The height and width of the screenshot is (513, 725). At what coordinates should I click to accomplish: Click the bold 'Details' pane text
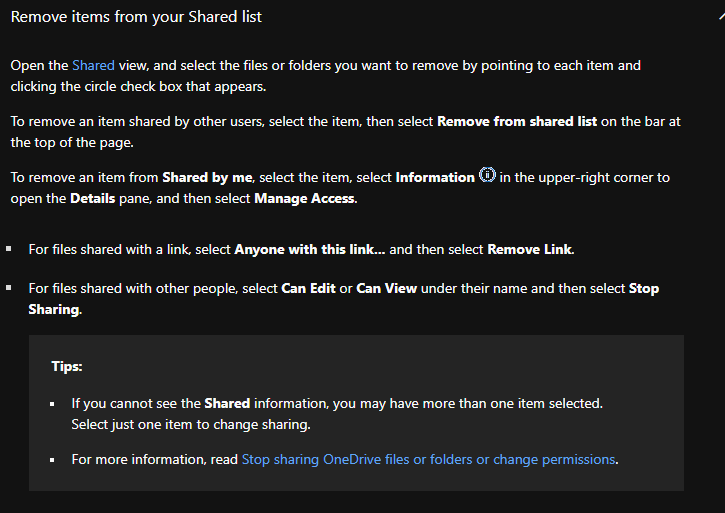coord(92,198)
